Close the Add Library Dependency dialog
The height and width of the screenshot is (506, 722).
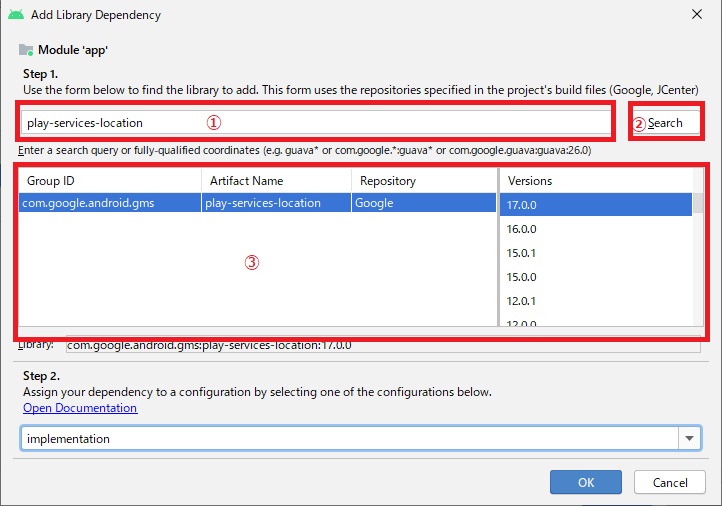click(x=696, y=15)
